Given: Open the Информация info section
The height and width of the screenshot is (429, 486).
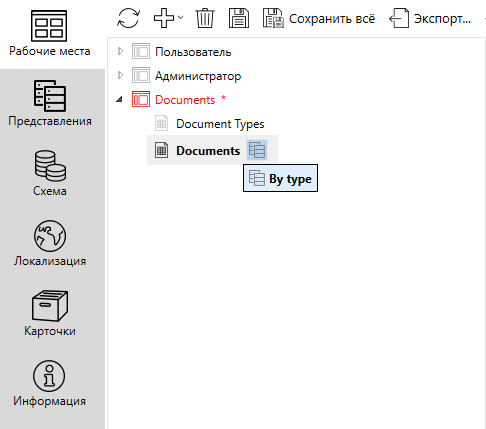Looking at the screenshot, I should pyautogui.click(x=50, y=384).
